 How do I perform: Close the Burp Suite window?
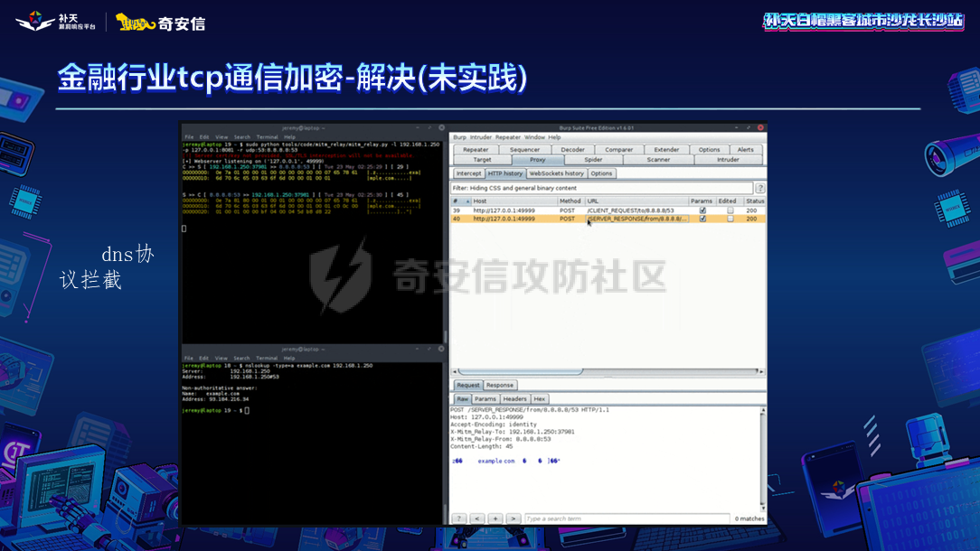761,127
